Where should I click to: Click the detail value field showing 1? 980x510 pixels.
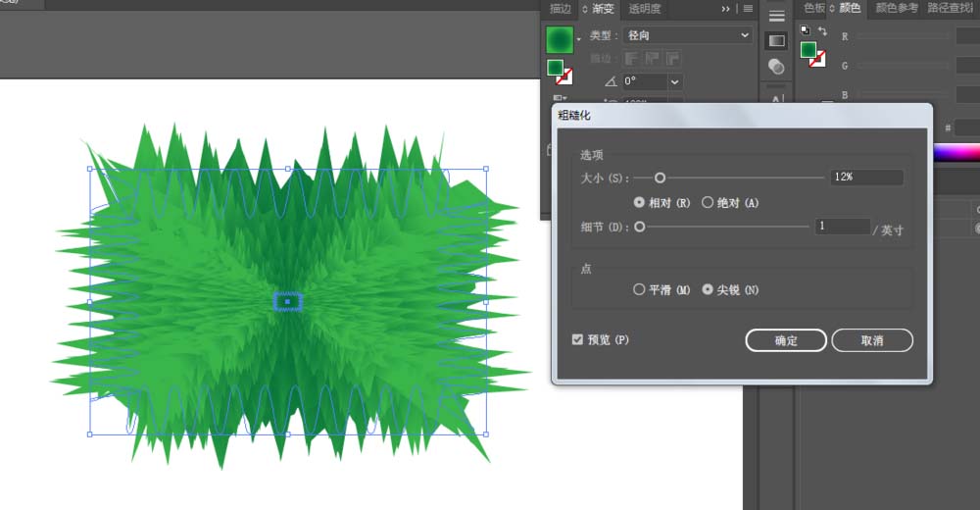843,226
